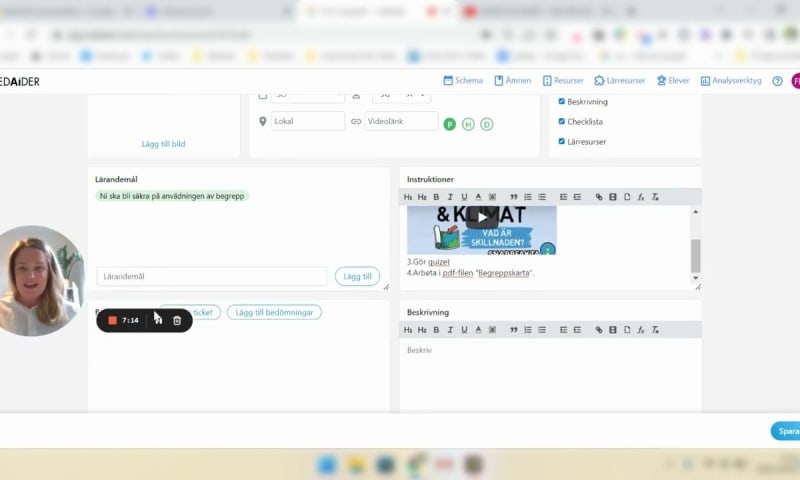Open the Resurser menu
This screenshot has width=800, height=480.
[563, 81]
